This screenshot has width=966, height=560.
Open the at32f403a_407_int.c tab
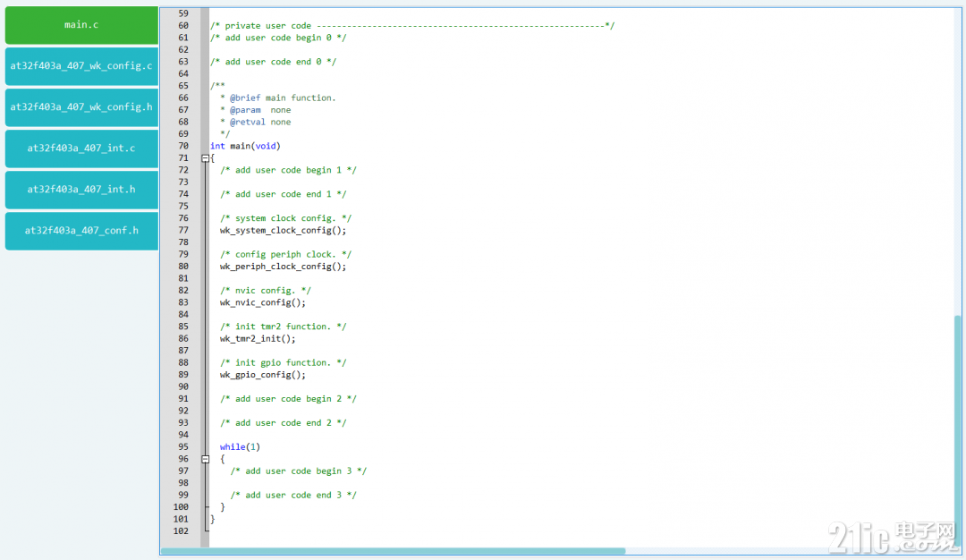(81, 148)
